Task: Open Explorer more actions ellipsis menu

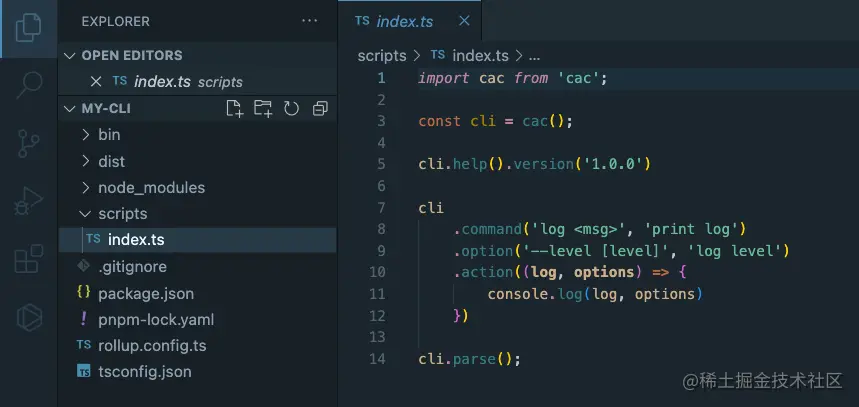Action: click(x=310, y=21)
